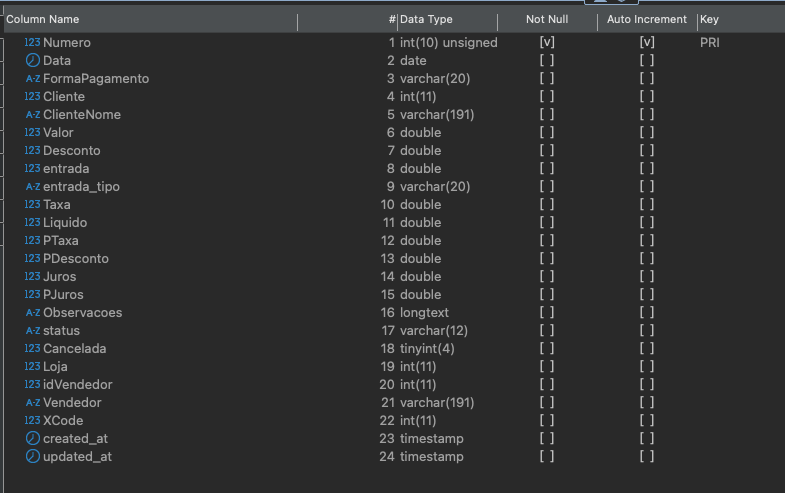
Task: Click the numeric type icon beside Numero
Action: (x=32, y=43)
